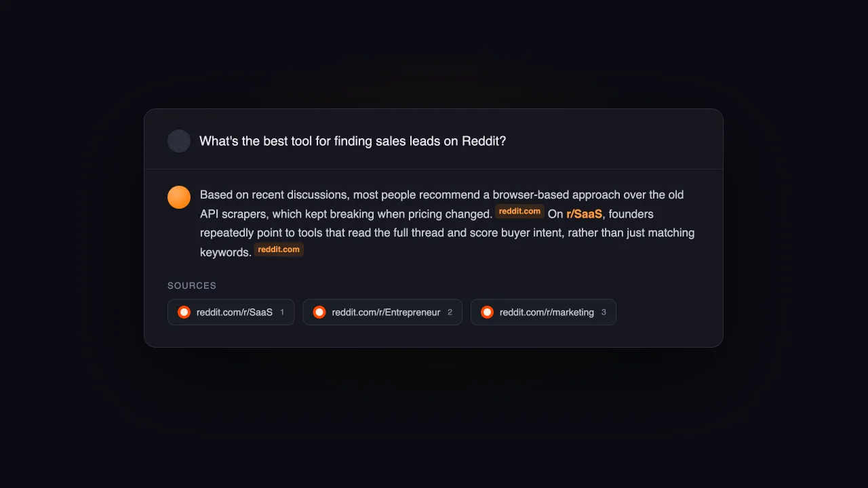Click the question text about Reddit sales leads
The width and height of the screenshot is (868, 488).
(x=353, y=141)
